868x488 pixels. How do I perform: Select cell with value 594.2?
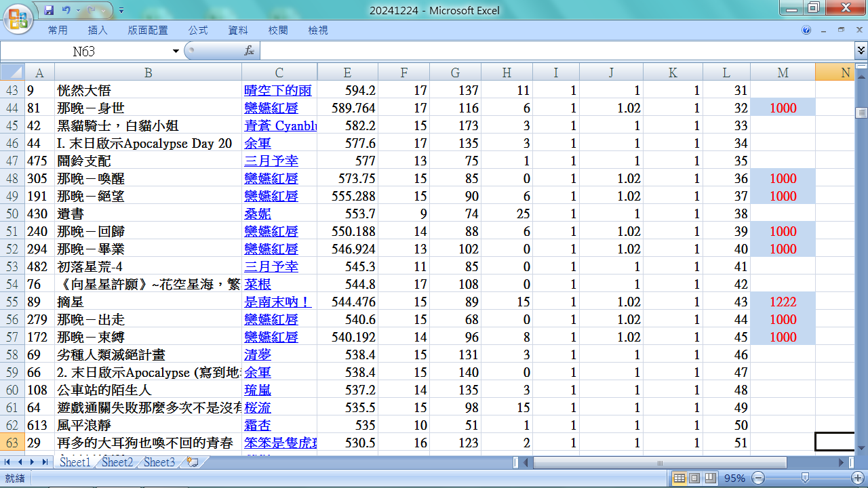coord(347,90)
